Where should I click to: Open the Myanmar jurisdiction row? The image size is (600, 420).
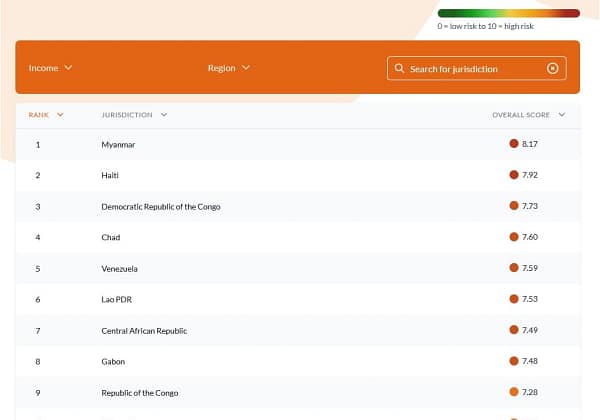pos(118,144)
